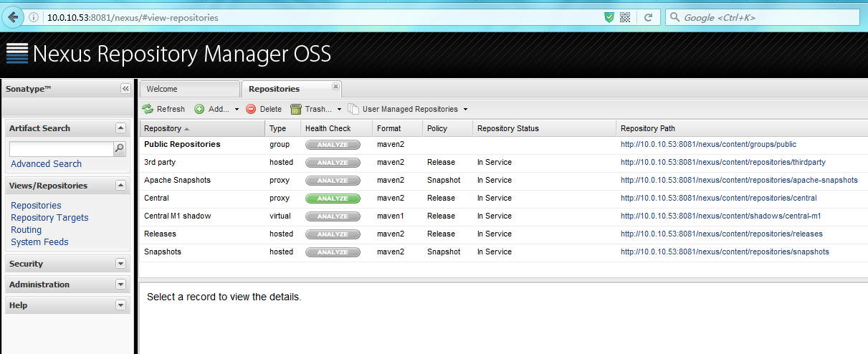Image resolution: width=868 pixels, height=354 pixels.
Task: Collapse the Views/Repositories panel
Action: pyautogui.click(x=120, y=186)
